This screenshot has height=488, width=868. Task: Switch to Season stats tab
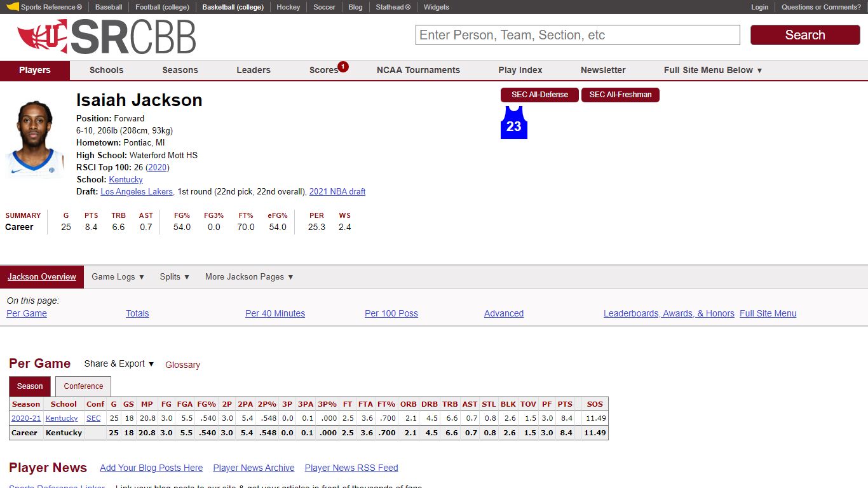pyautogui.click(x=30, y=386)
